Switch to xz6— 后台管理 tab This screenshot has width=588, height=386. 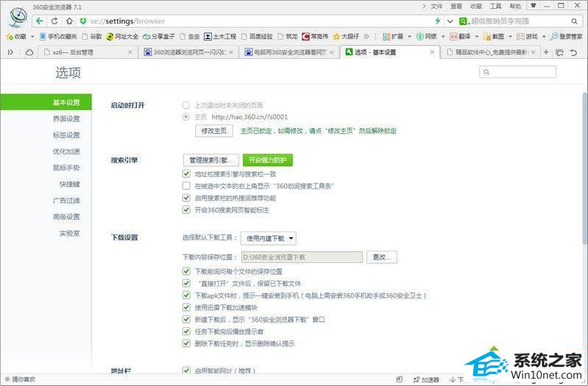point(88,52)
